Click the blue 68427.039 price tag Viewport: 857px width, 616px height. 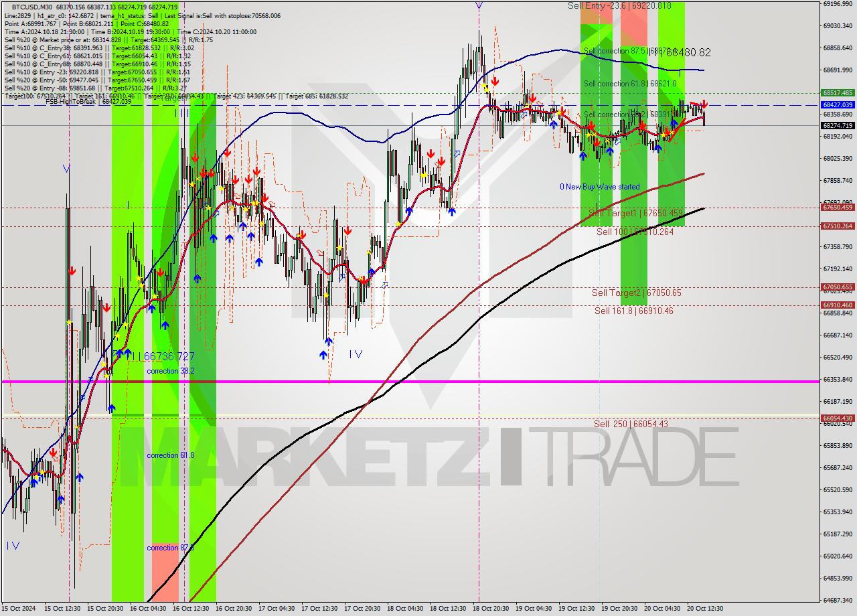837,104
